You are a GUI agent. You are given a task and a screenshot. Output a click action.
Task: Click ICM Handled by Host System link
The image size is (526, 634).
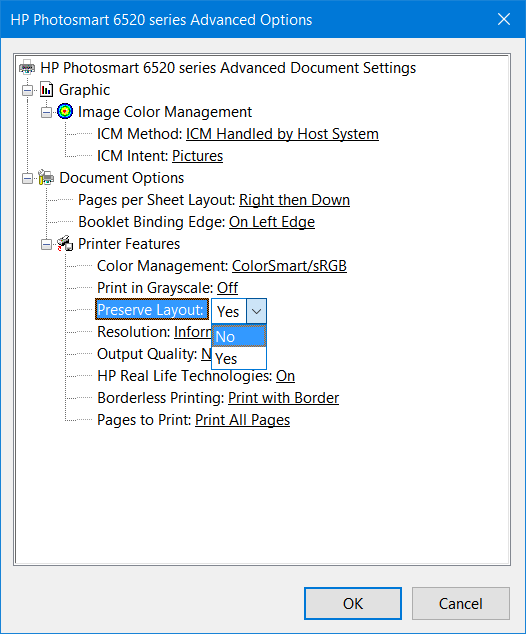pyautogui.click(x=282, y=134)
